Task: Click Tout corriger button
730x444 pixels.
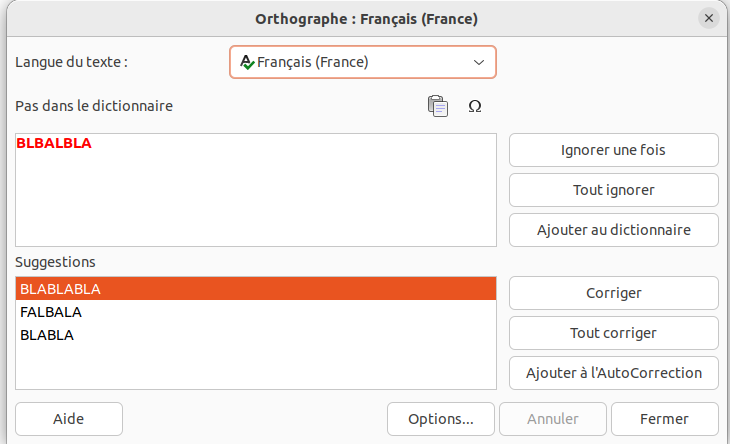Action: (x=614, y=333)
